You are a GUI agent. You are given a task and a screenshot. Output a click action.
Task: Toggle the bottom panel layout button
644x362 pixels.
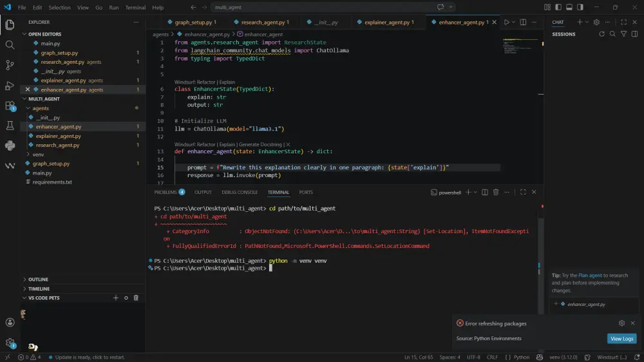pos(569,8)
